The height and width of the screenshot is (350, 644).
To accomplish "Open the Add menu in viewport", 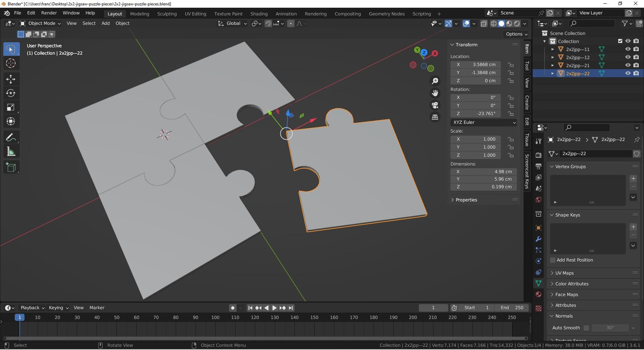I will pos(105,23).
